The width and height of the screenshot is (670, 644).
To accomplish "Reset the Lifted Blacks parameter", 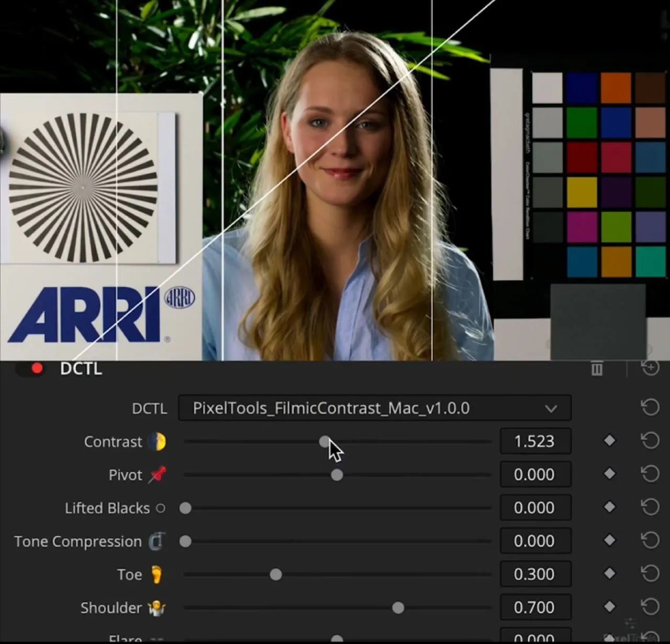I will [x=650, y=507].
